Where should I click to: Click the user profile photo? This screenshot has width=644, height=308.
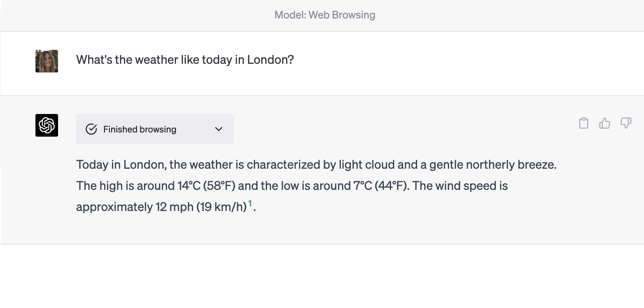47,61
